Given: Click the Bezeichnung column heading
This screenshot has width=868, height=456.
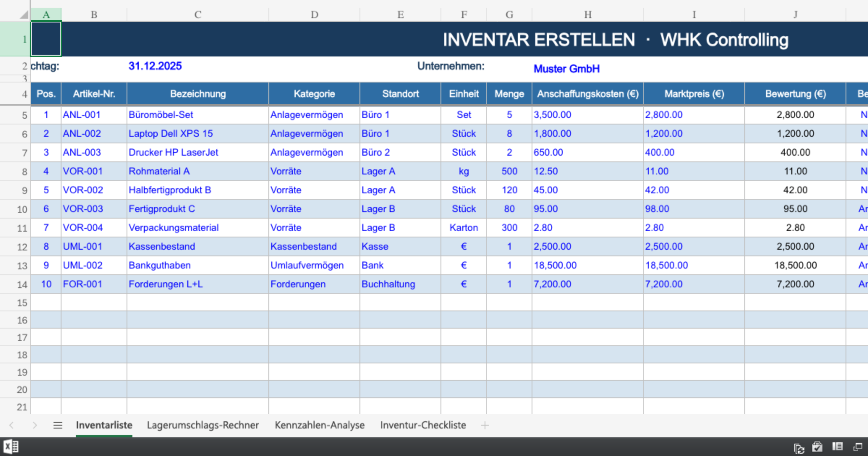Looking at the screenshot, I should [x=198, y=94].
